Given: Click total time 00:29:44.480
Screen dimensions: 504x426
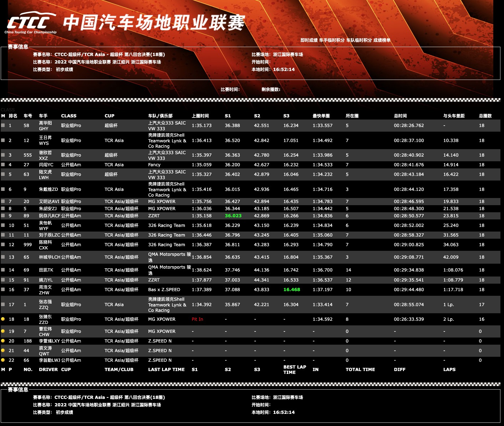Looking at the screenshot, I should [x=409, y=290].
